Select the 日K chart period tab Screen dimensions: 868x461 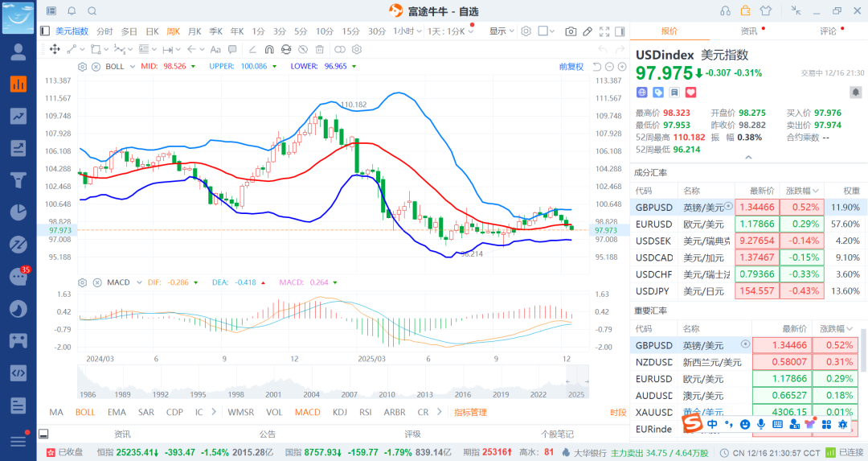tap(152, 31)
